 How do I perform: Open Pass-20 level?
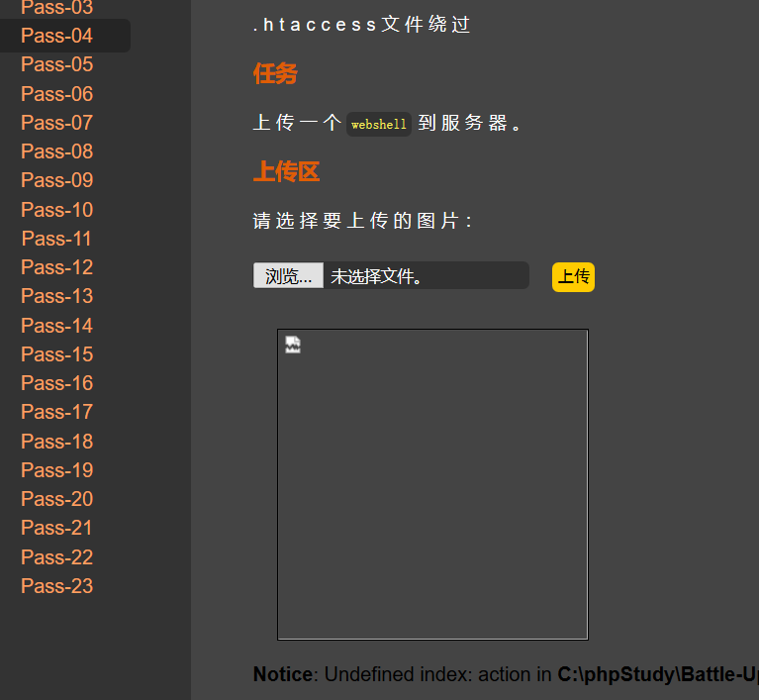pos(56,499)
